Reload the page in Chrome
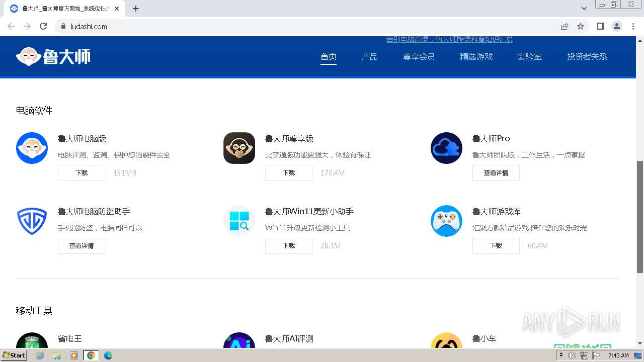This screenshot has height=362, width=644. coord(43,26)
